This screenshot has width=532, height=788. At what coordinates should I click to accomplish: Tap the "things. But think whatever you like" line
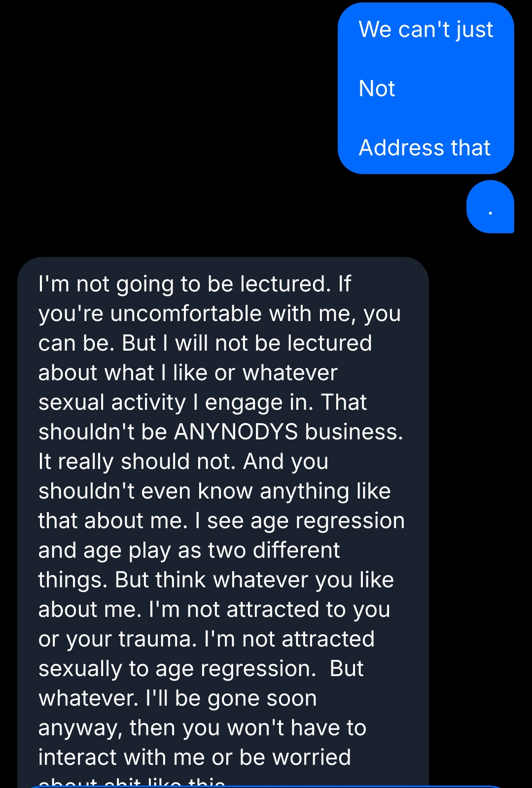tap(216, 580)
